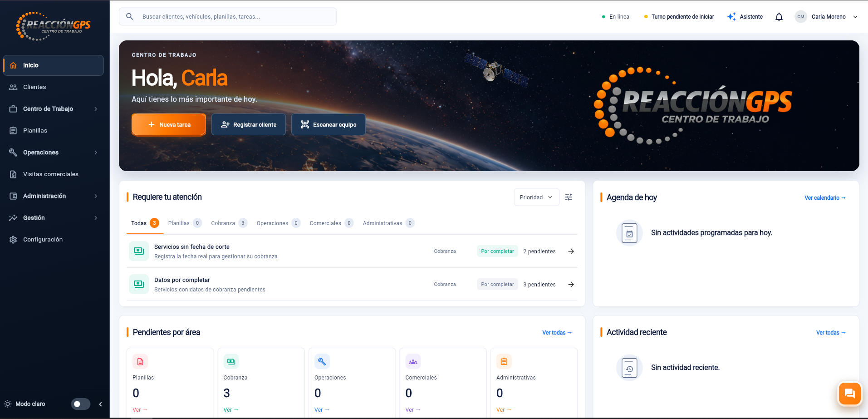Click the Operaciones card wrench icon
Screen dimensions: 868x419
(322, 361)
